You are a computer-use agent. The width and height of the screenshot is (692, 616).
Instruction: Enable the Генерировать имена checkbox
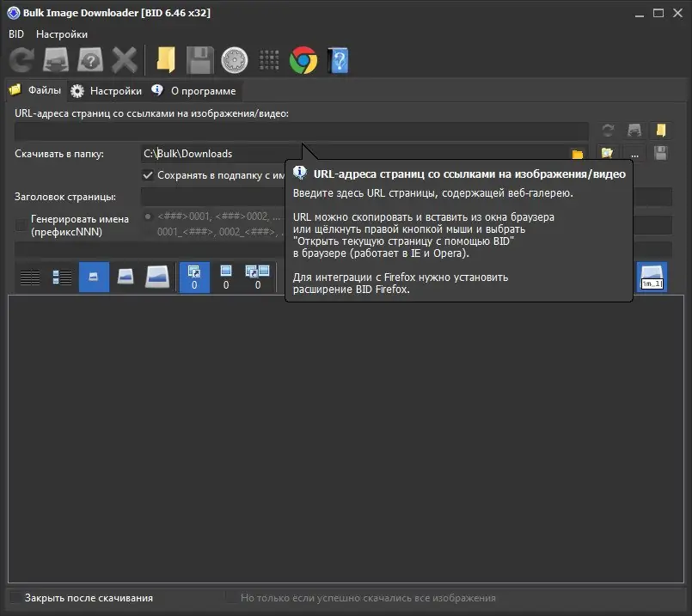(x=21, y=225)
